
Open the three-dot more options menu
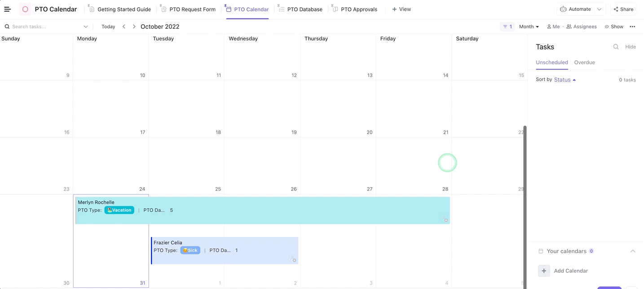click(x=632, y=26)
